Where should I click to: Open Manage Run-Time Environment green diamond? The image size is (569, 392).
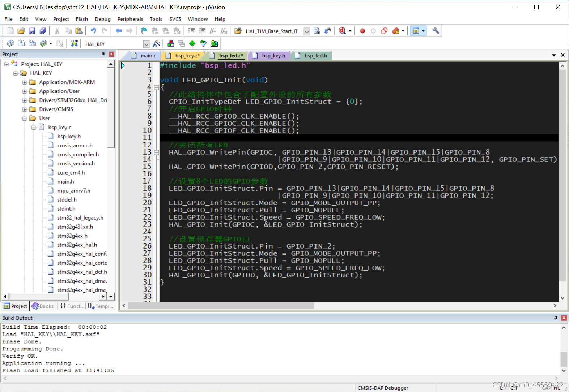(x=192, y=43)
